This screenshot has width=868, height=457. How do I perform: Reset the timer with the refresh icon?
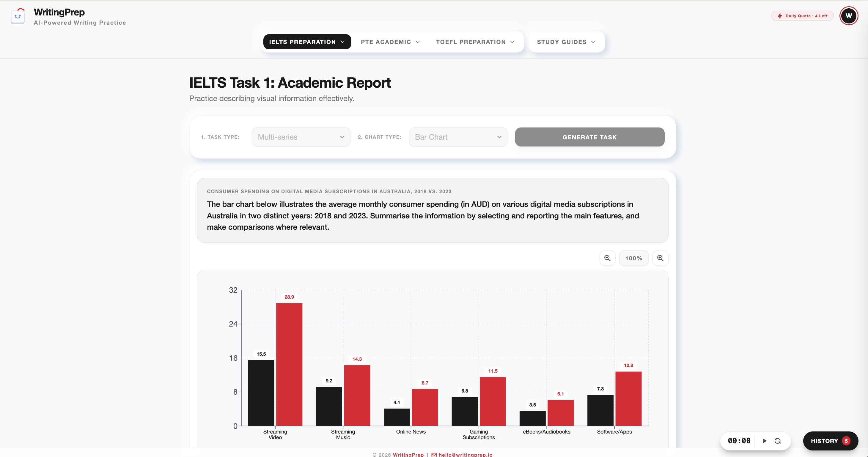point(778,441)
